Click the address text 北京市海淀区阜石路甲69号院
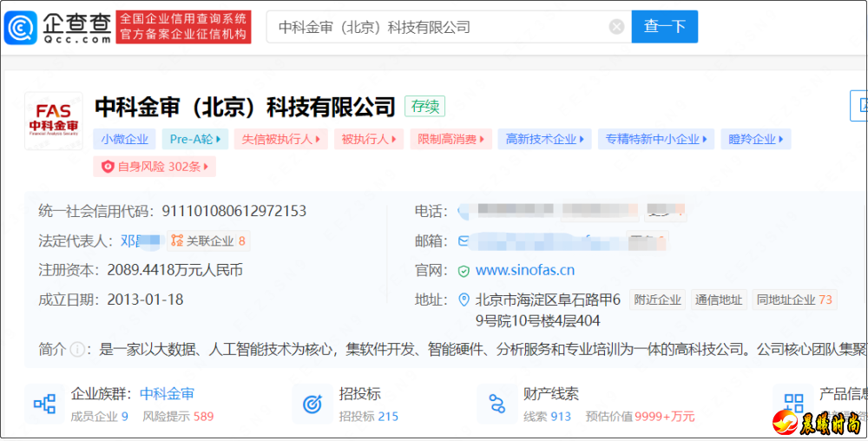The image size is (868, 441). point(548,310)
